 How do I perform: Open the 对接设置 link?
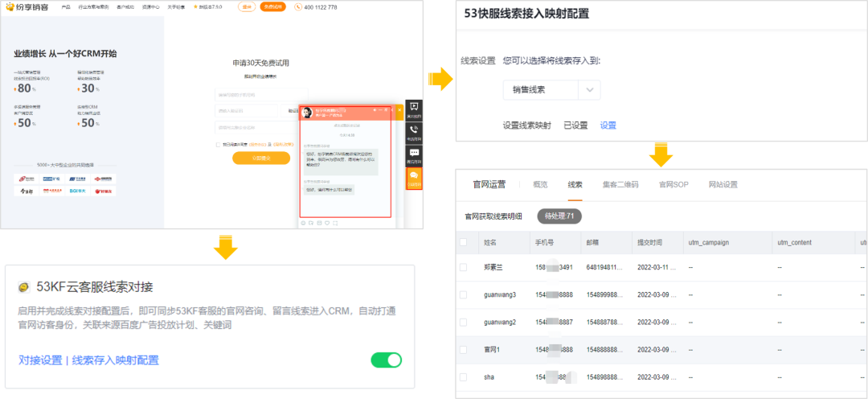40,360
